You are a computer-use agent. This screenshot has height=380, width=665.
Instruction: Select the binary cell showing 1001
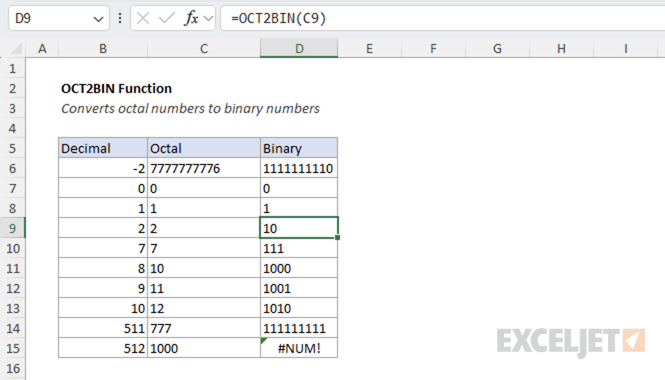pyautogui.click(x=299, y=288)
